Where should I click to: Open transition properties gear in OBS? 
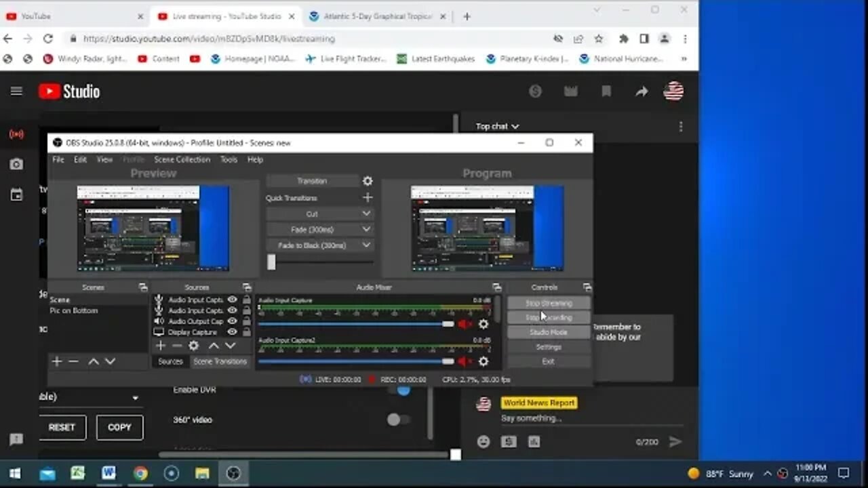368,181
